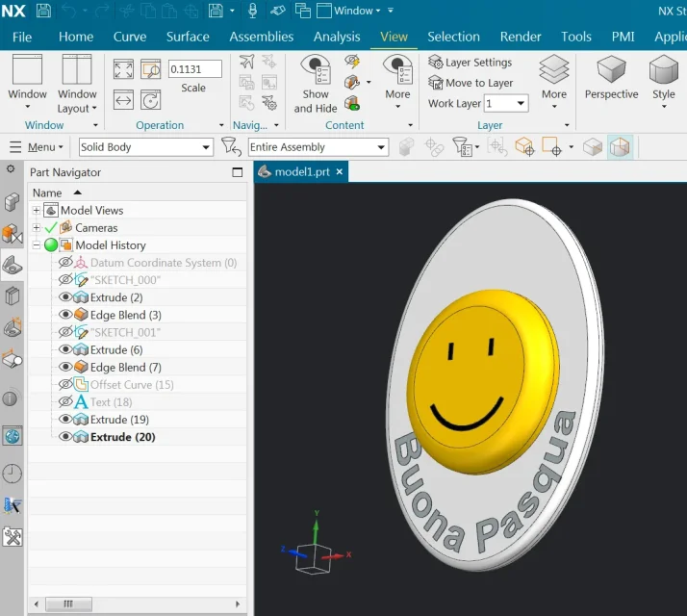Click the Save icon in title bar
This screenshot has width=687, height=616.
[43, 10]
